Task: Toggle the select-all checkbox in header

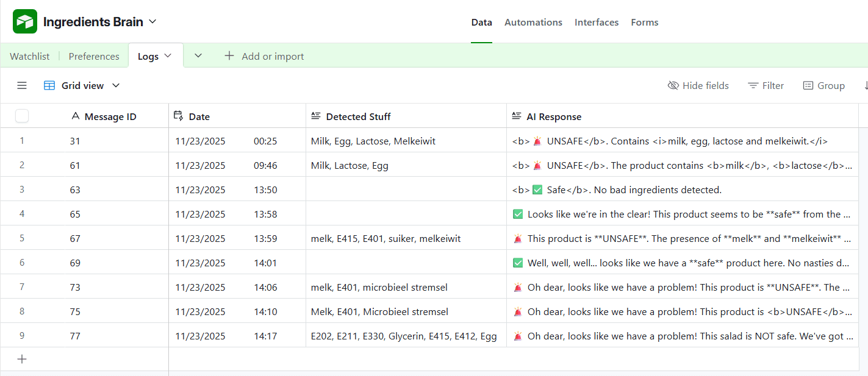Action: point(22,116)
